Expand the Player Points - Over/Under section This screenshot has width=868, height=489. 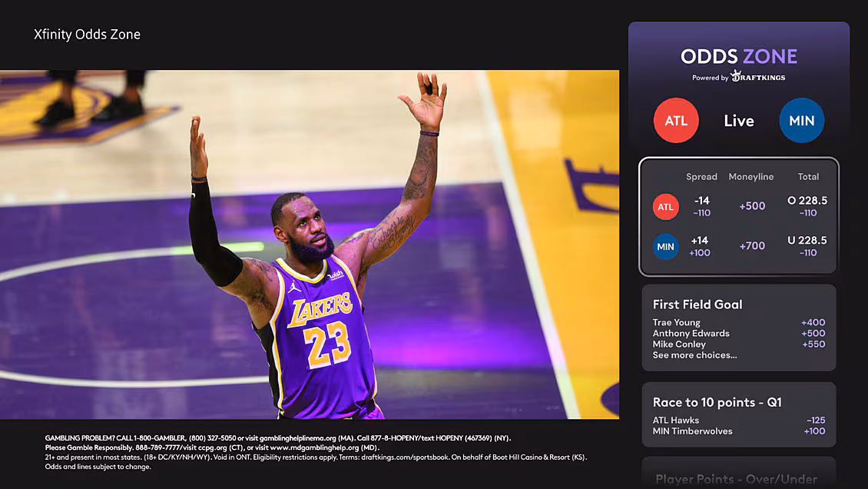point(738,477)
